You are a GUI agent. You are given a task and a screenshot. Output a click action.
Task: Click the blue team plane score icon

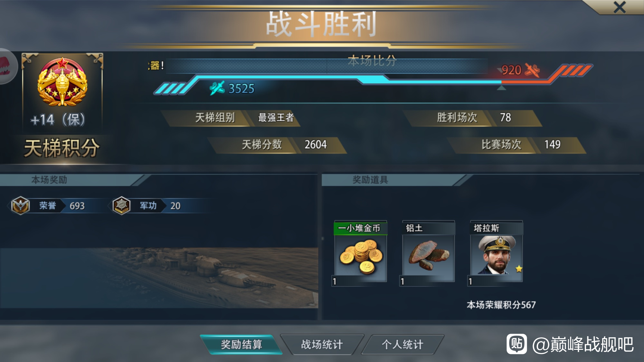click(217, 88)
